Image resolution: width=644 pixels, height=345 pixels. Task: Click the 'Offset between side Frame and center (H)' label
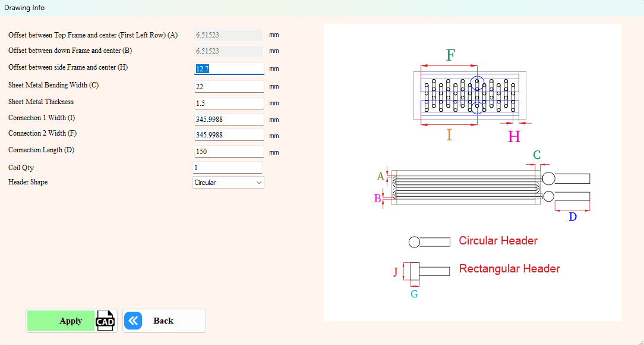[68, 67]
